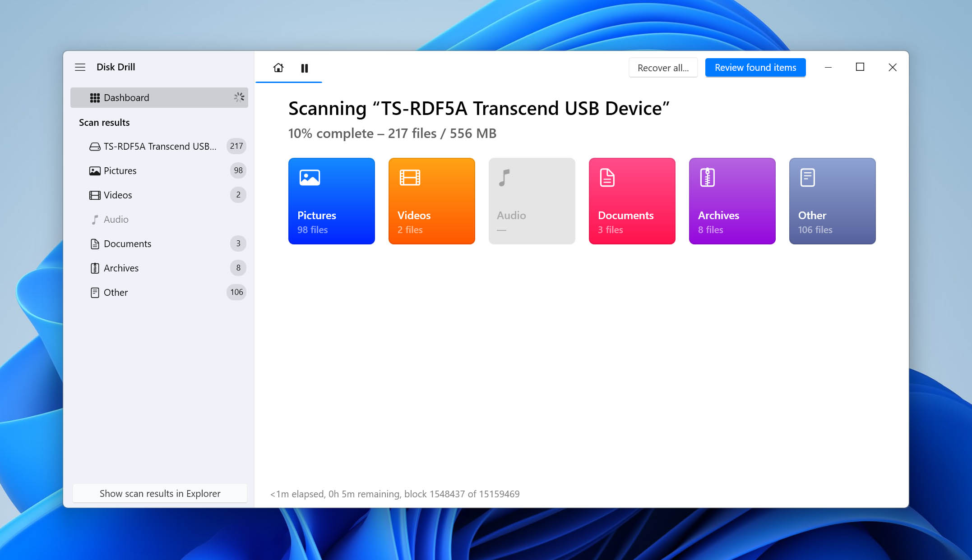This screenshot has width=972, height=560.
Task: Click the Audio sidebar music note icon
Action: pos(95,220)
